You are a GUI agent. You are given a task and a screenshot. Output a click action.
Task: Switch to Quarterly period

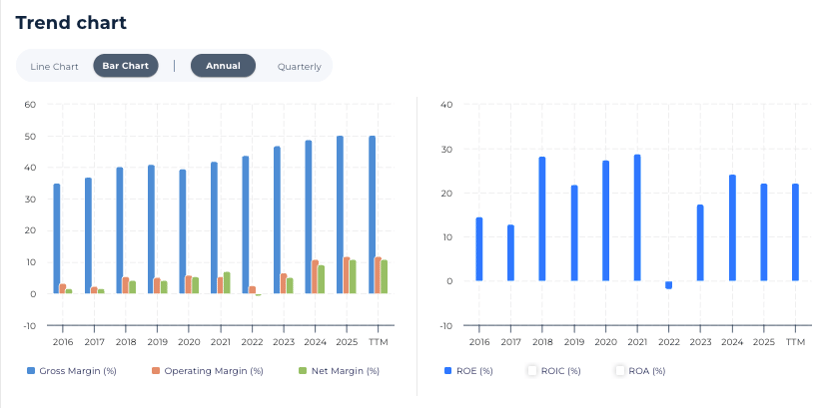pyautogui.click(x=299, y=67)
